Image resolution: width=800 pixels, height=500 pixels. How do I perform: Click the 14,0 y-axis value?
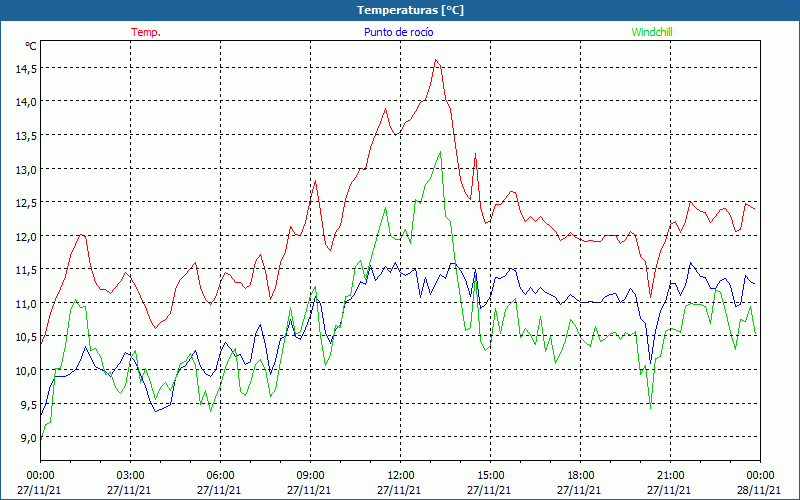point(26,102)
